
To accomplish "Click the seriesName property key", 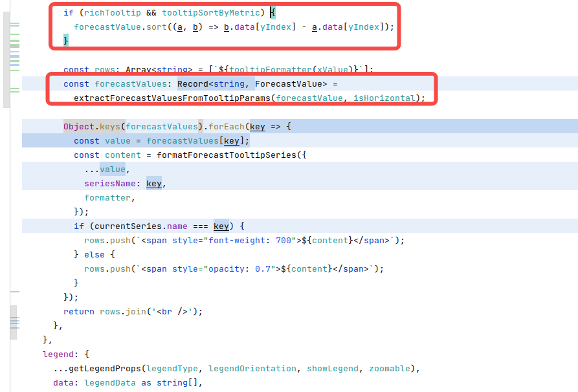I will [110, 184].
